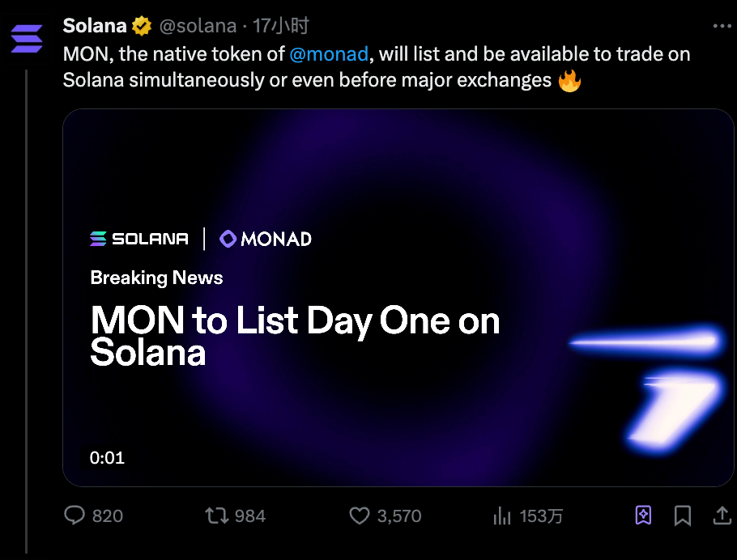The image size is (737, 560).
Task: Click the like count showing 3,570
Action: pyautogui.click(x=397, y=515)
